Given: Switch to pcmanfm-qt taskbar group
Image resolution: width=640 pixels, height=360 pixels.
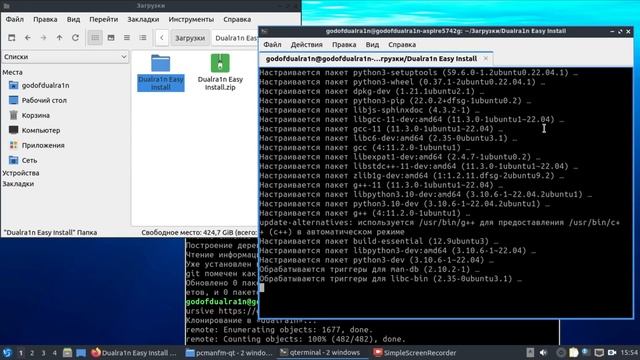Looking at the screenshot, I should (x=229, y=353).
